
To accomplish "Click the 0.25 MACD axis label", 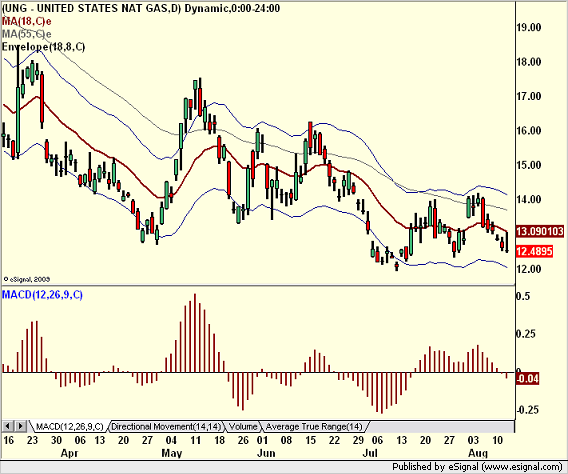I will (x=526, y=334).
